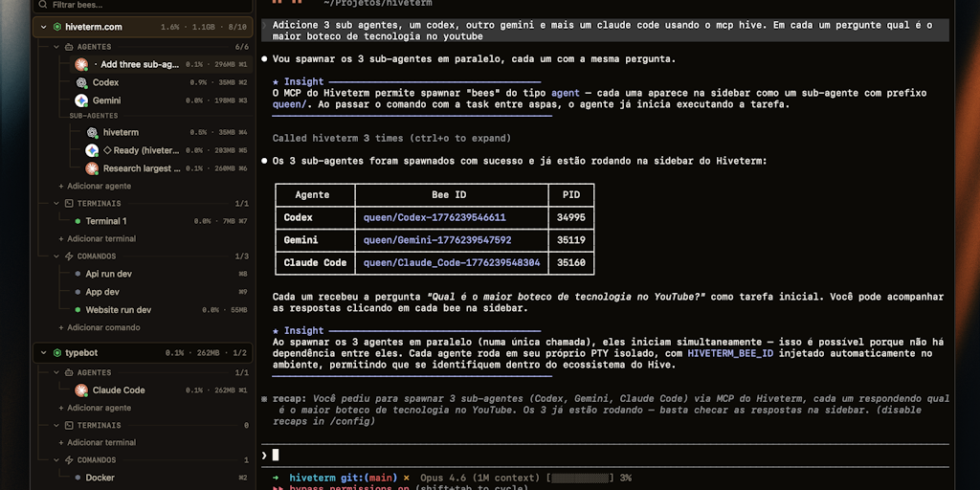Click queen/Codex-1776239546611 Bee ID
980x490 pixels.
[434, 217]
